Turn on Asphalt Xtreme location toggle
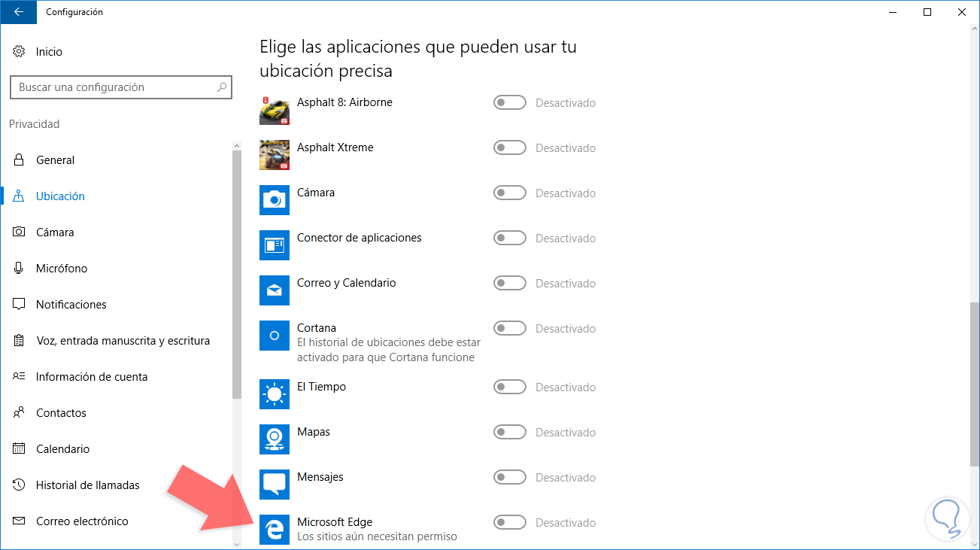Viewport: 980px width, 550px height. click(509, 147)
